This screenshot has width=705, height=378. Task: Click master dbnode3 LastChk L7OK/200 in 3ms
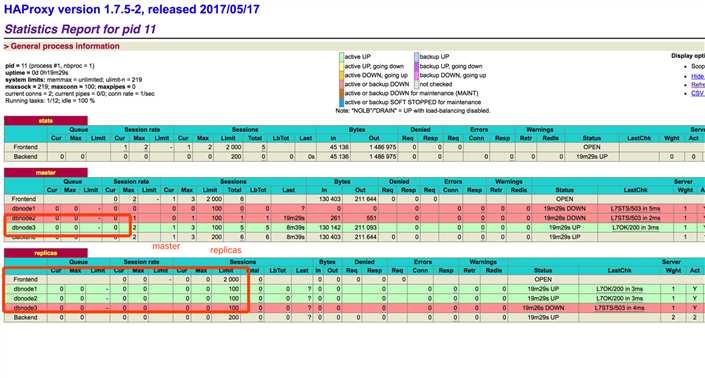click(635, 227)
